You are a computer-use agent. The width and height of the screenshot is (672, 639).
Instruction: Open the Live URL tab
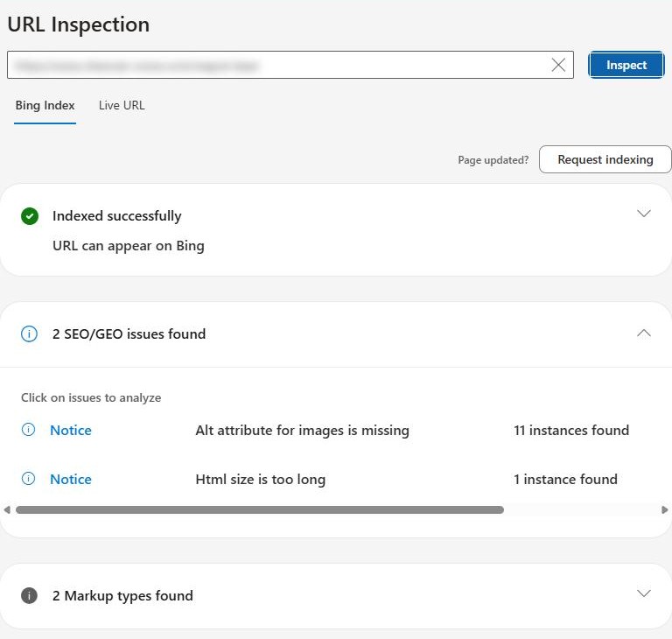pyautogui.click(x=122, y=106)
